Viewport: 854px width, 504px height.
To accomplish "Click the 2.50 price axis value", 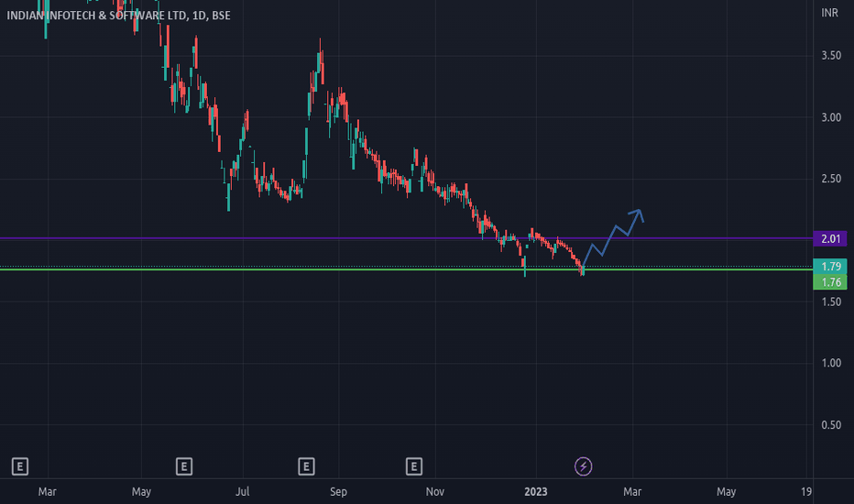I will coord(831,179).
